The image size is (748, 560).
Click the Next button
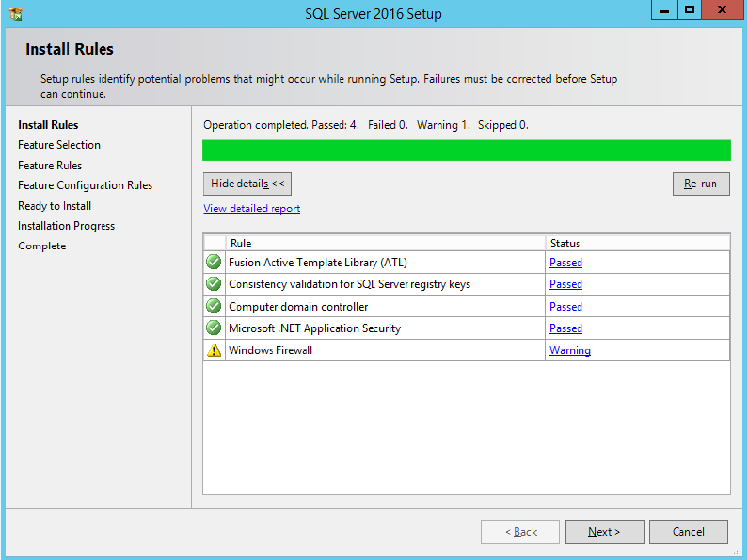604,532
